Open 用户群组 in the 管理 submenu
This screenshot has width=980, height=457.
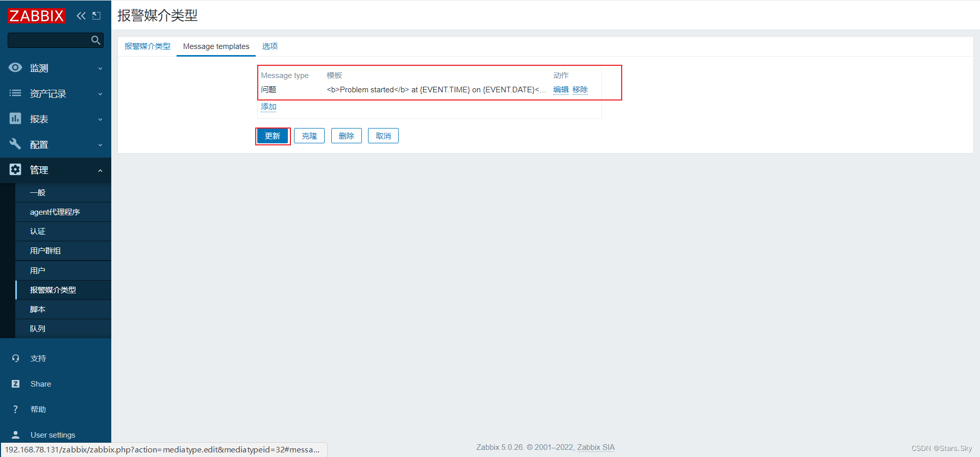pos(45,251)
